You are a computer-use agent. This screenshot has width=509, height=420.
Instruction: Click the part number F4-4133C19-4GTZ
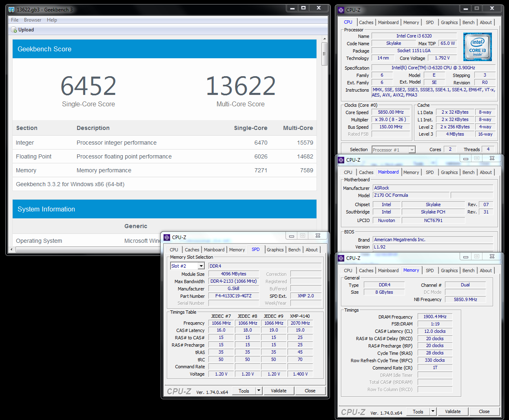pyautogui.click(x=234, y=296)
